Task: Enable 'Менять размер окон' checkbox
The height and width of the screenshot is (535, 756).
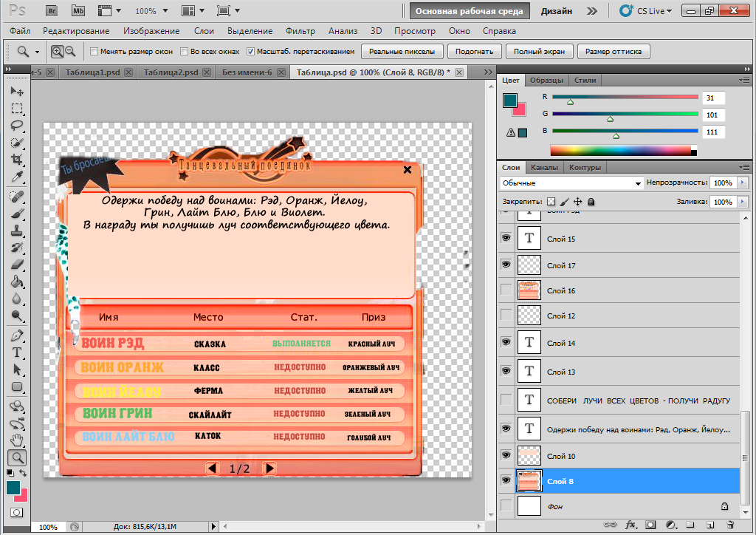Action: [94, 51]
